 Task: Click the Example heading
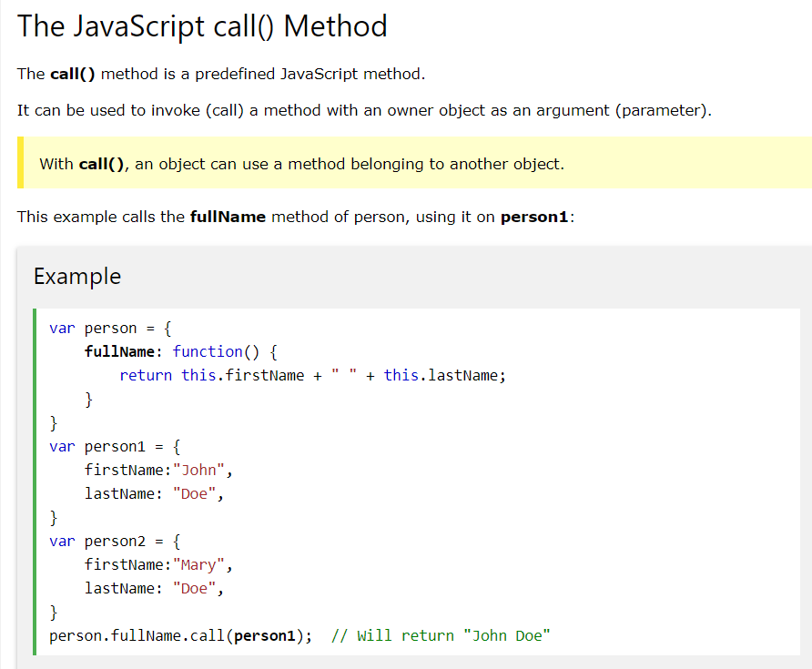[x=77, y=276]
